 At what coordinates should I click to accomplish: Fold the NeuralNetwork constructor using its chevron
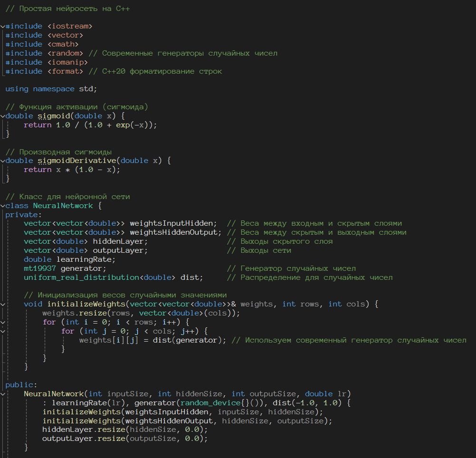click(3, 394)
